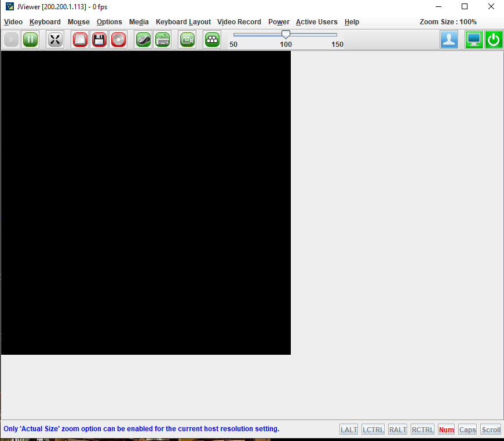
Task: Open the CD/DVD media redirection icon
Action: tap(118, 39)
